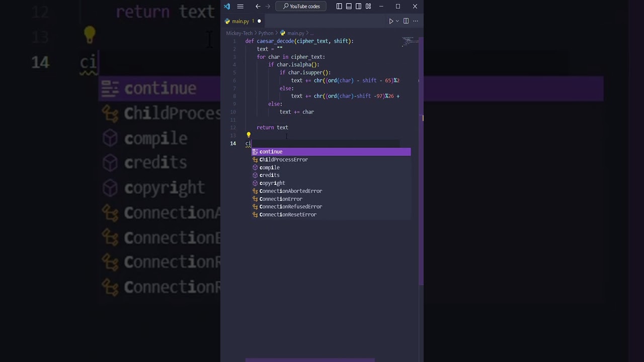This screenshot has height=362, width=644.
Task: Select the main.py editor tab
Action: pyautogui.click(x=240, y=21)
